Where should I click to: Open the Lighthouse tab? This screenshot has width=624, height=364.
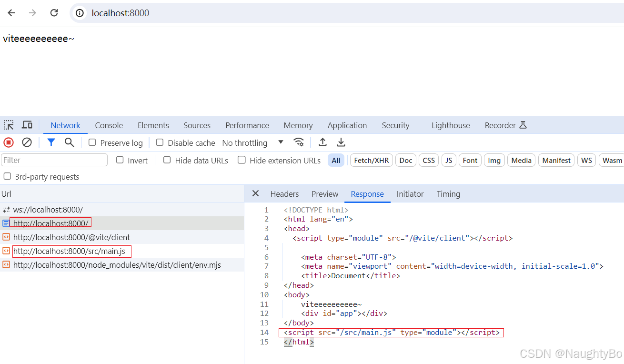tap(451, 125)
